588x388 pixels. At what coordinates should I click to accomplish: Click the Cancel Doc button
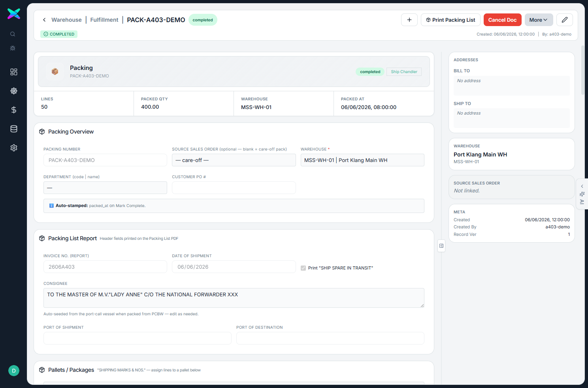[x=502, y=20]
